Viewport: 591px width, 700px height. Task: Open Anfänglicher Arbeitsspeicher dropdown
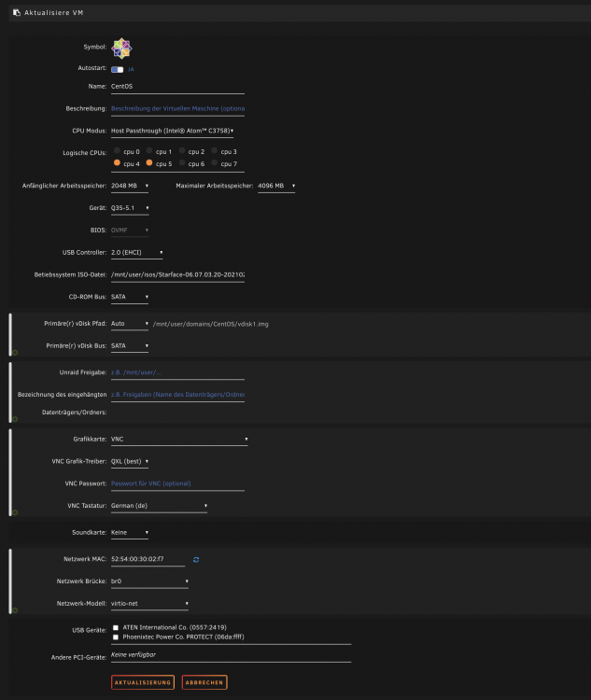130,186
